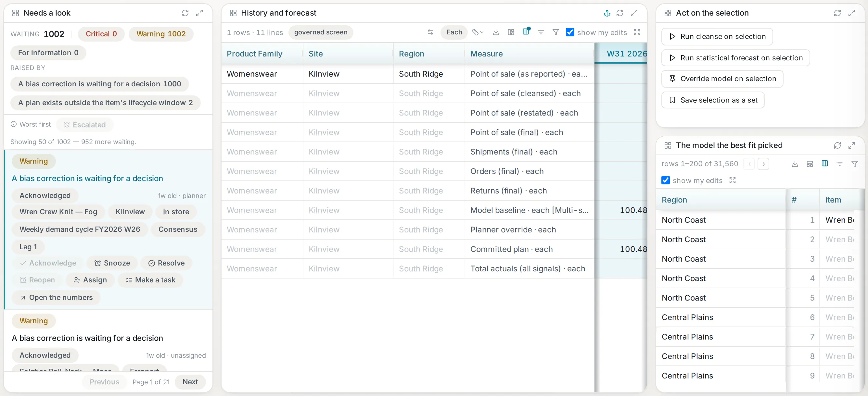Go to next rows page in best fit model
The width and height of the screenshot is (868, 396).
[x=763, y=164]
